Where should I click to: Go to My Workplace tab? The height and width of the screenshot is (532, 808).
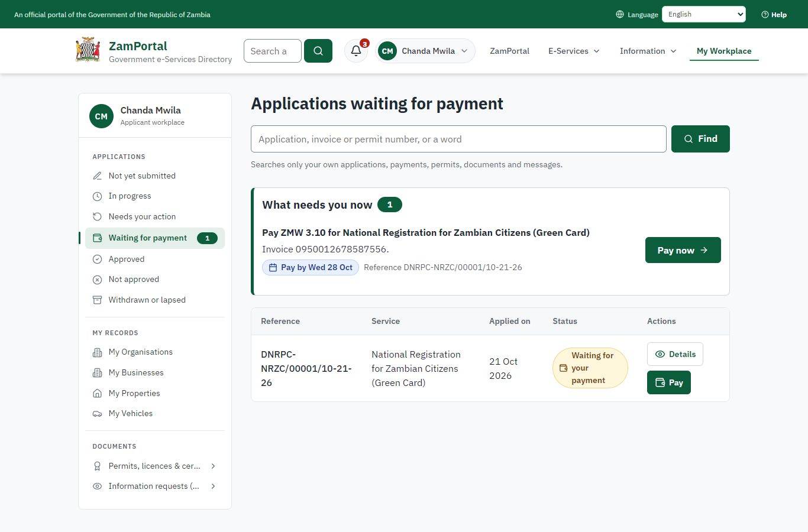coord(724,51)
